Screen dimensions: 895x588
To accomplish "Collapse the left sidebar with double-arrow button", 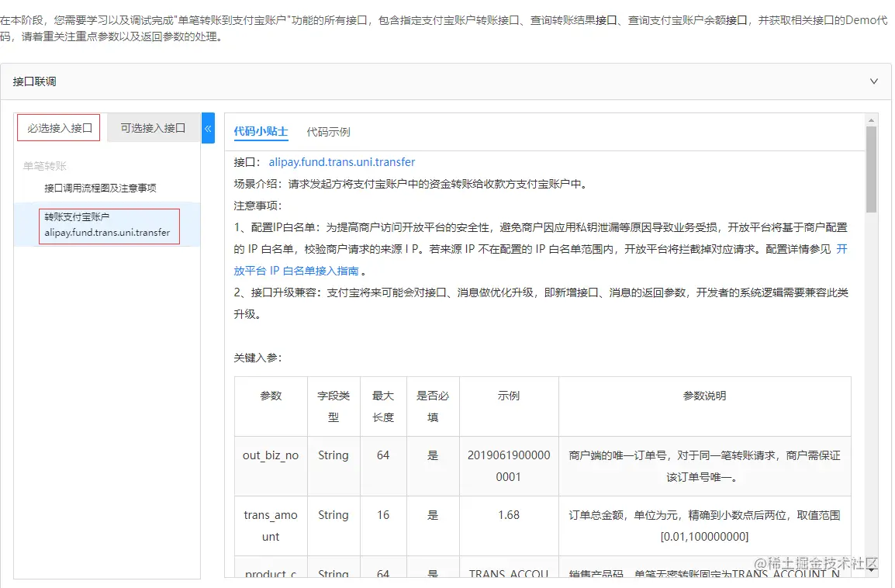I will click(208, 129).
